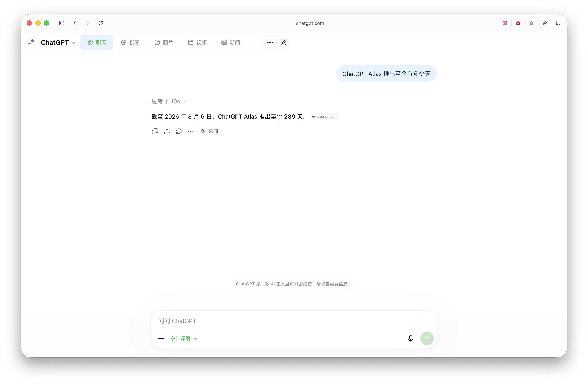Reload the chatgpt.com page
588x385 pixels.
[101, 23]
